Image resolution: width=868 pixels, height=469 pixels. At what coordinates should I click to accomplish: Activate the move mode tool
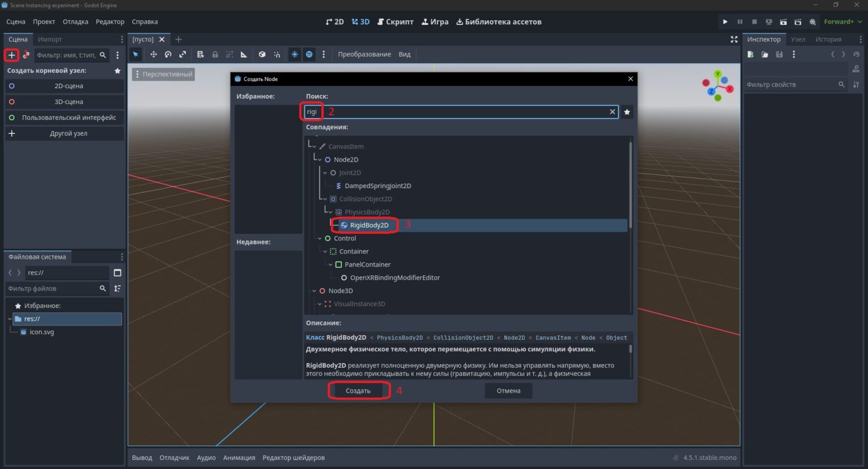point(153,54)
